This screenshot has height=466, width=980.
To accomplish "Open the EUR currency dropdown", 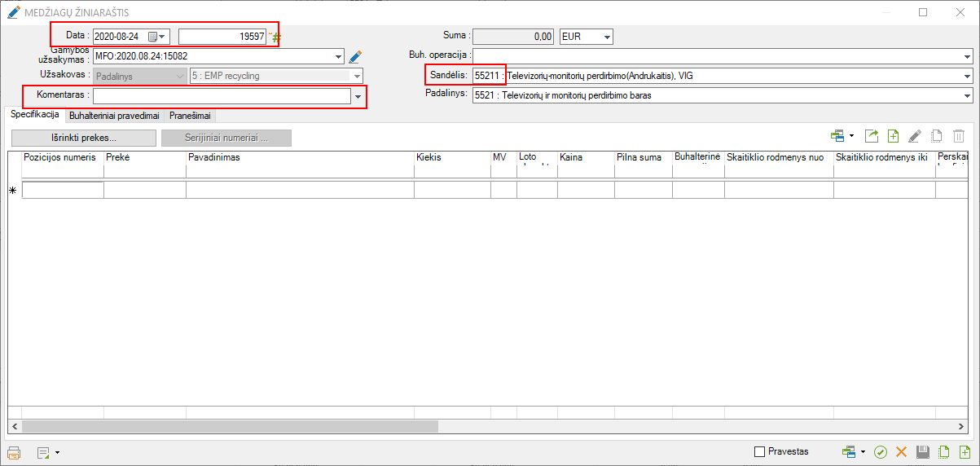I will pyautogui.click(x=605, y=37).
